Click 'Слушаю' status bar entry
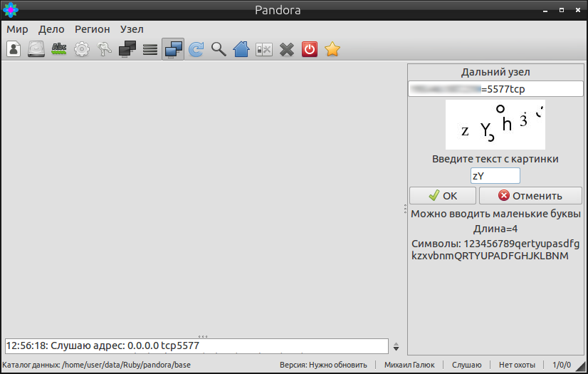 click(466, 365)
